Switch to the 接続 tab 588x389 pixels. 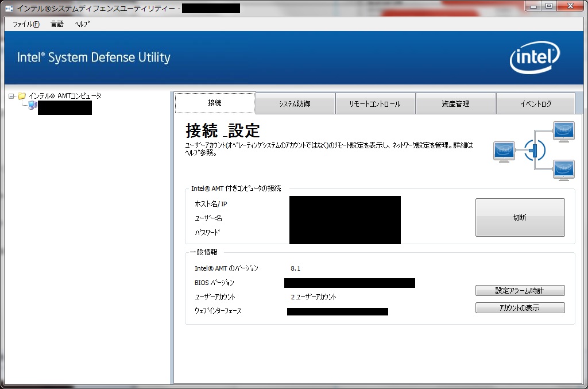tap(215, 103)
